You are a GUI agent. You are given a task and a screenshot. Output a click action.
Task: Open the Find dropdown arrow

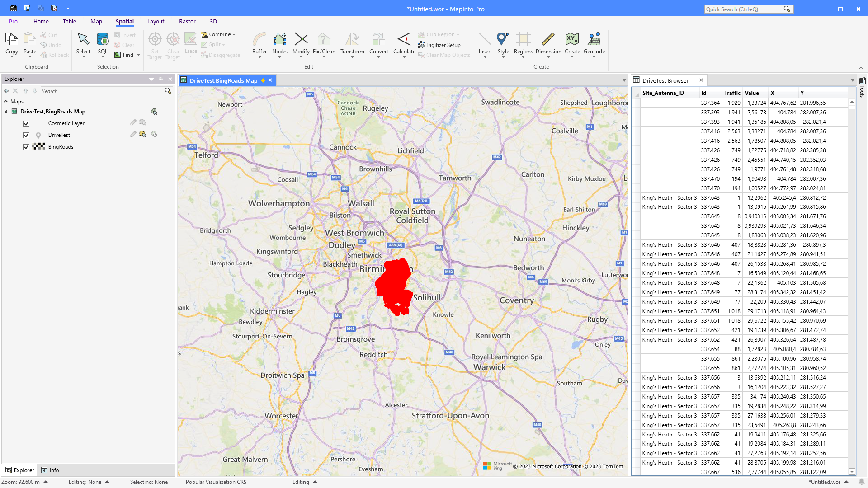[138, 55]
